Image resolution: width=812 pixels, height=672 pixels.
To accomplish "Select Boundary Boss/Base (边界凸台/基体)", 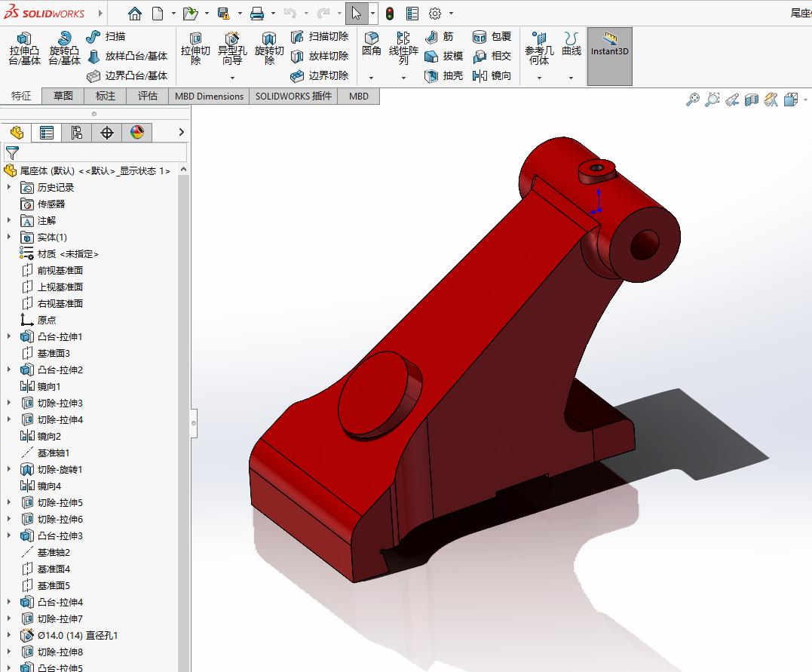I will 127,75.
